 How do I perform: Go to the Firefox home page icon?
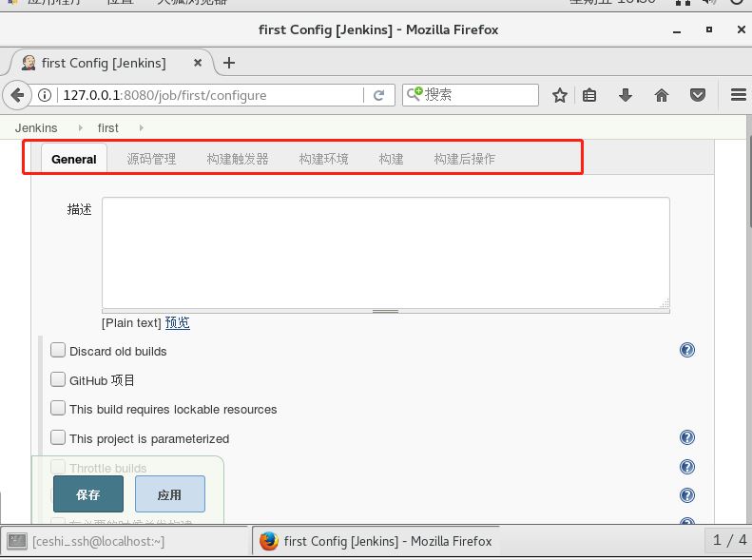[x=662, y=95]
